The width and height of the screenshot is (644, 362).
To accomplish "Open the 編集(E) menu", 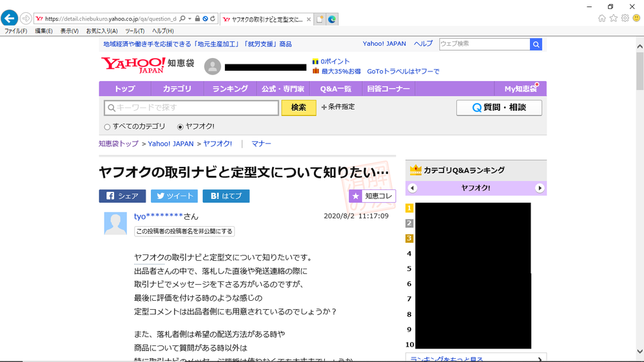I will pyautogui.click(x=44, y=31).
